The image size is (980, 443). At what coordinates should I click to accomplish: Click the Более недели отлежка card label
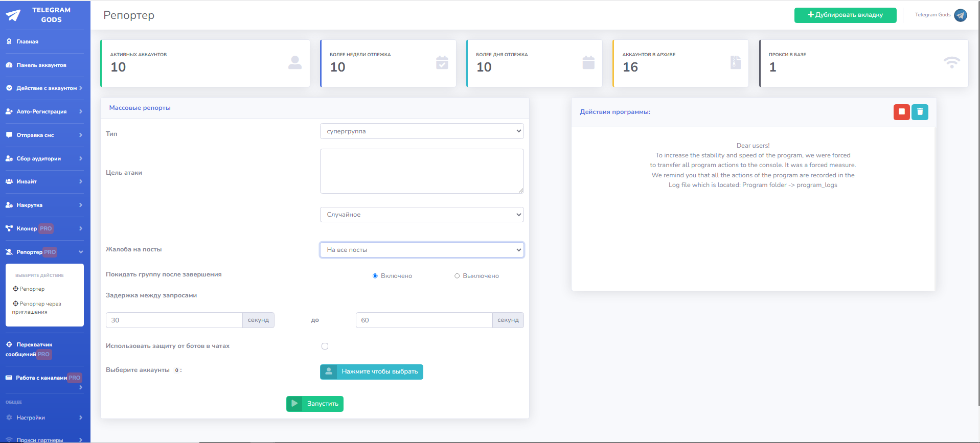coord(360,55)
